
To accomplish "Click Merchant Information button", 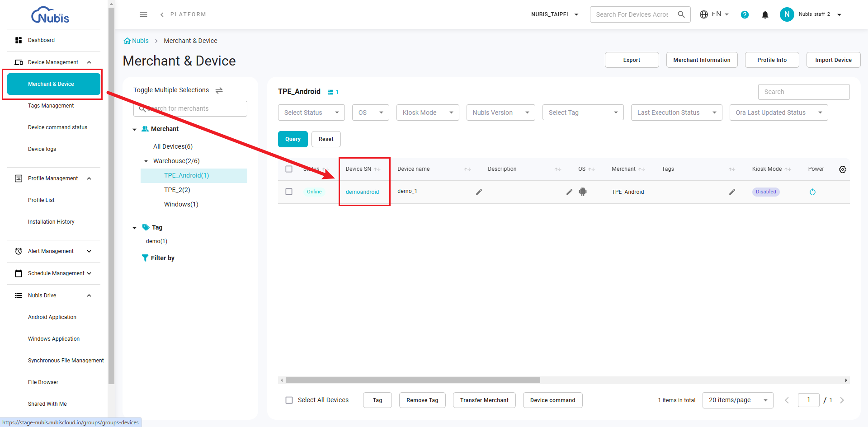I will (702, 60).
